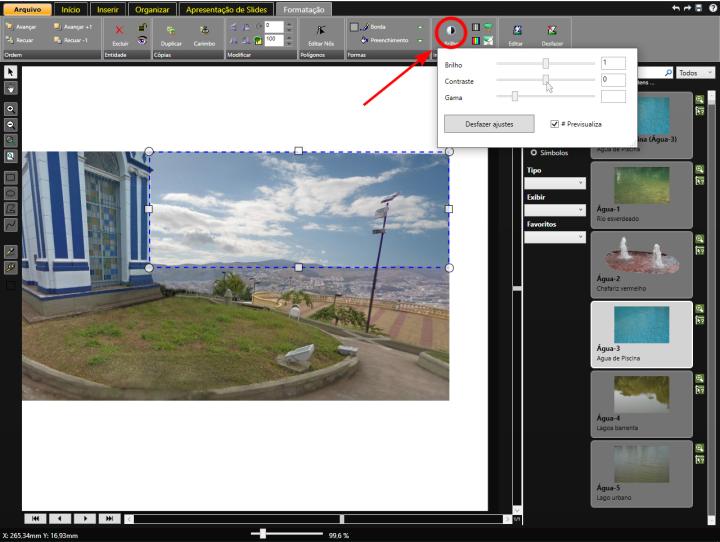Viewport: 720px width, 542px height.
Task: Click the Brilho slider handle
Action: pyautogui.click(x=546, y=63)
